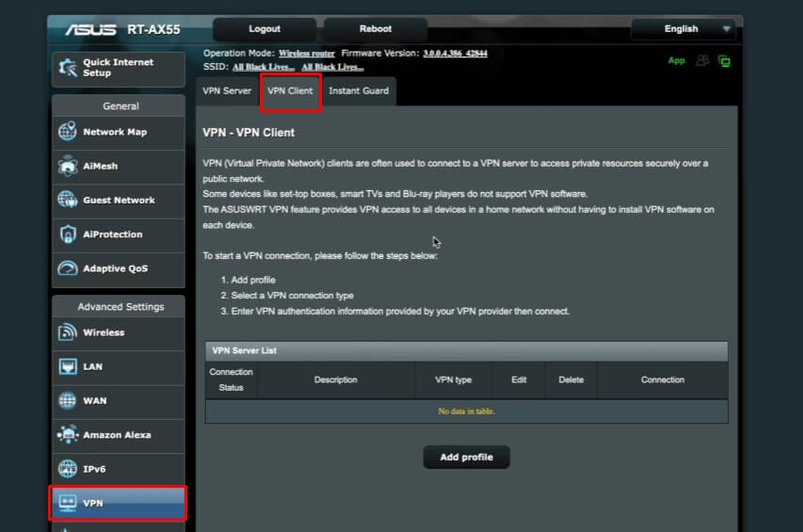The image size is (803, 532).
Task: Click the network status icon at top right
Action: (724, 61)
